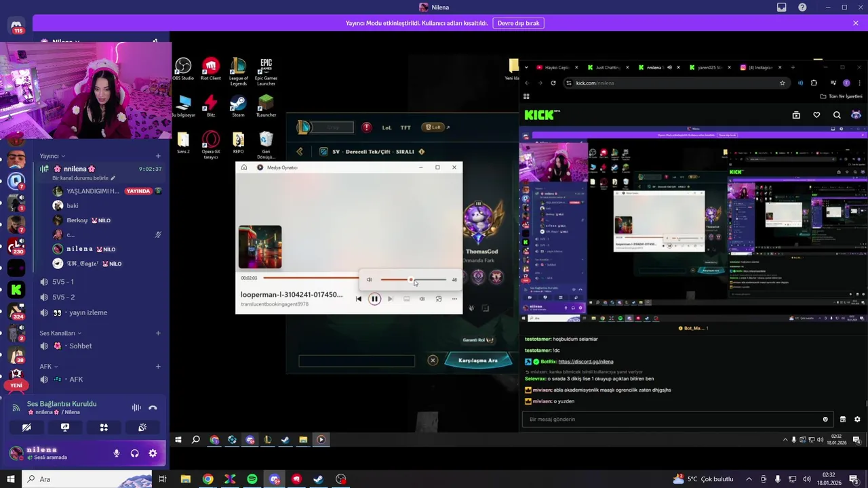Select user 'YAŞLANDIGIMI H...' who is streaming
The height and width of the screenshot is (488, 868).
[x=107, y=191]
